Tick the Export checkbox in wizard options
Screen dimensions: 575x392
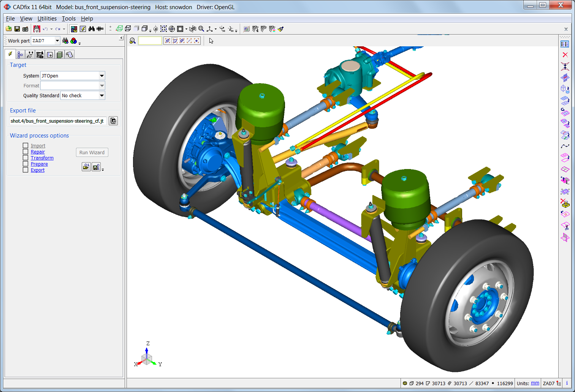25,170
